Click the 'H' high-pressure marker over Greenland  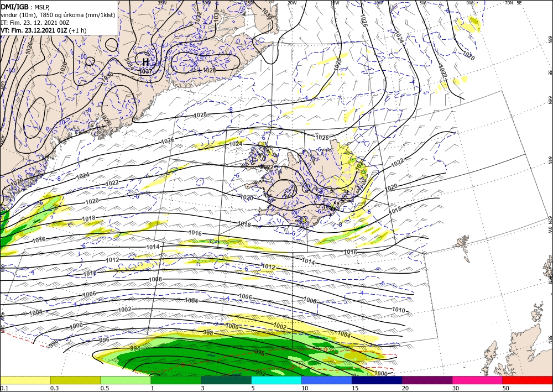click(x=145, y=62)
